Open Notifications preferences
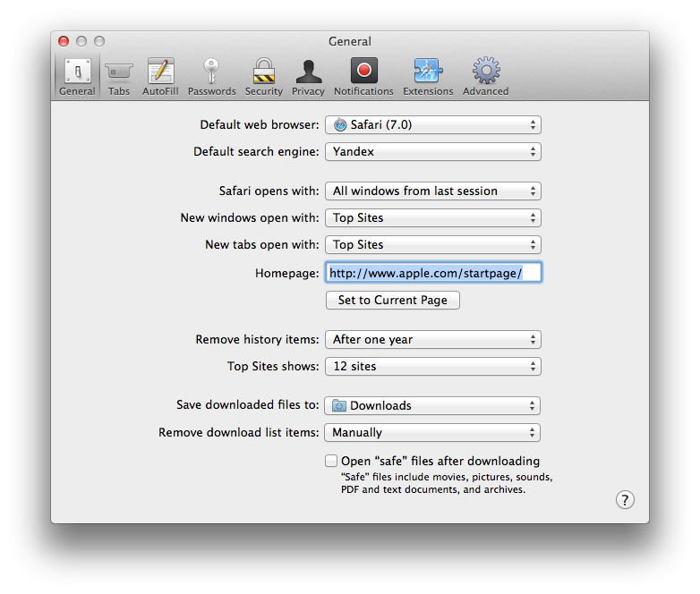 pos(363,77)
